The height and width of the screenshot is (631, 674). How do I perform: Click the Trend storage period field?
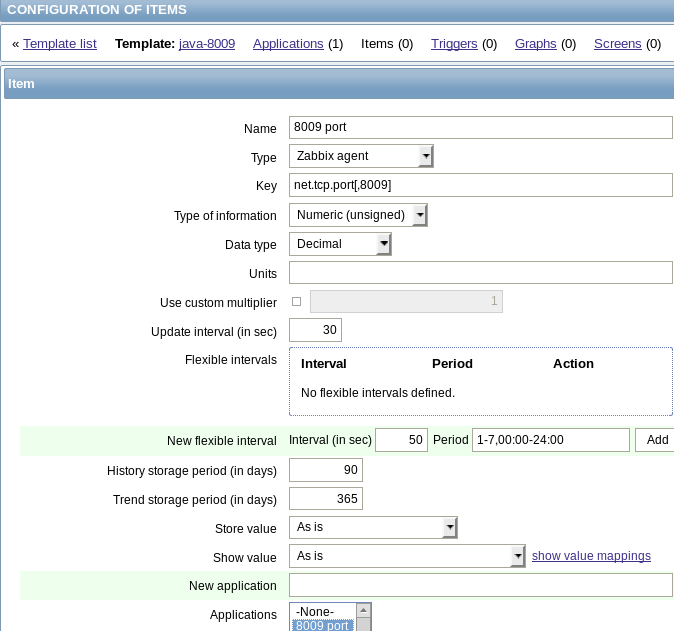(x=326, y=499)
